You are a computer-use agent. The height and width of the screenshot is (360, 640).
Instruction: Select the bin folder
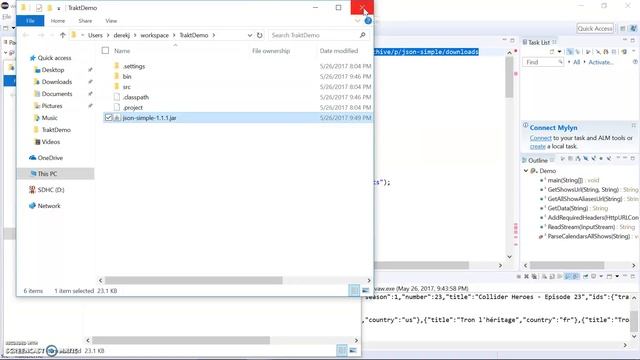click(x=127, y=76)
